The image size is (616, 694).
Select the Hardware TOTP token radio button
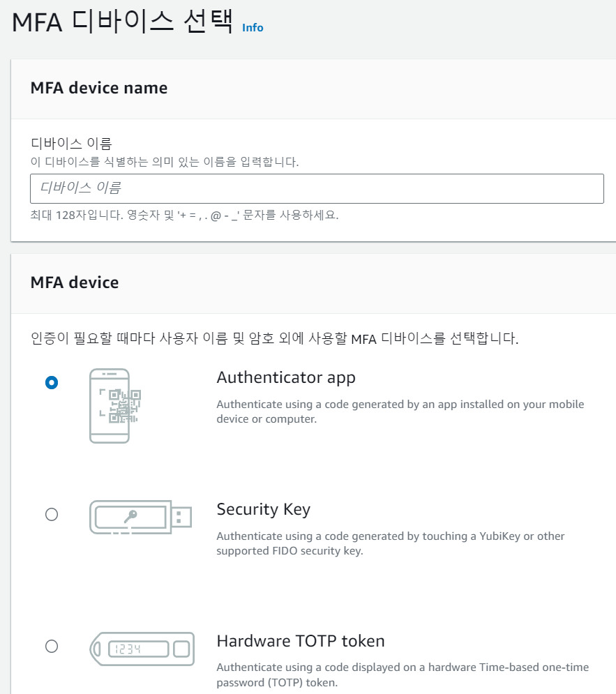coord(52,646)
